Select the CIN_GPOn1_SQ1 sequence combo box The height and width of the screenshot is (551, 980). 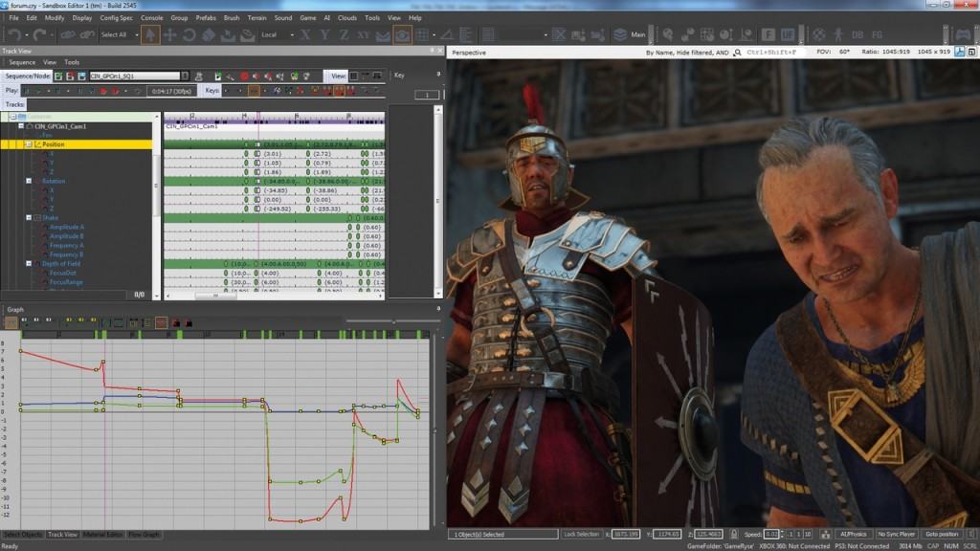[x=138, y=77]
